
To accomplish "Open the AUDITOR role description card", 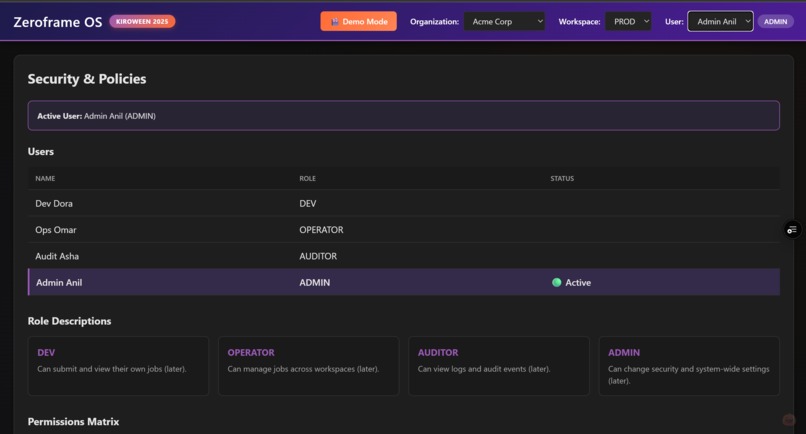I will coord(499,366).
